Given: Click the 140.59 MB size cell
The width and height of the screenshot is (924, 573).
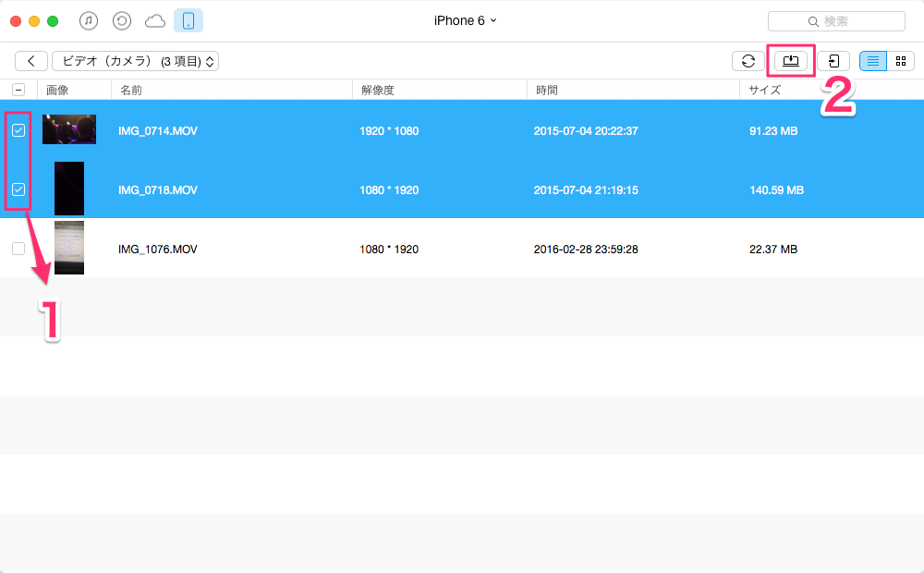Looking at the screenshot, I should 776,189.
